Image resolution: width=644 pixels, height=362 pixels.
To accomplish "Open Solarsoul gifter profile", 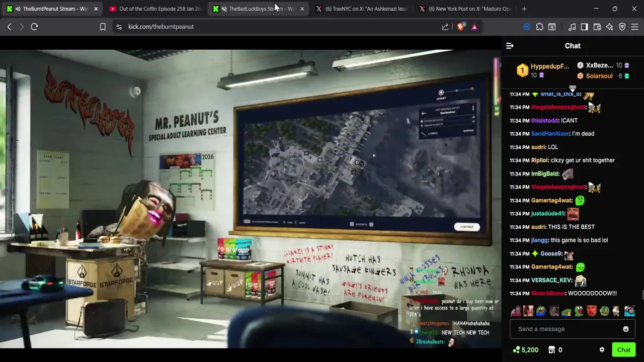I will [599, 76].
